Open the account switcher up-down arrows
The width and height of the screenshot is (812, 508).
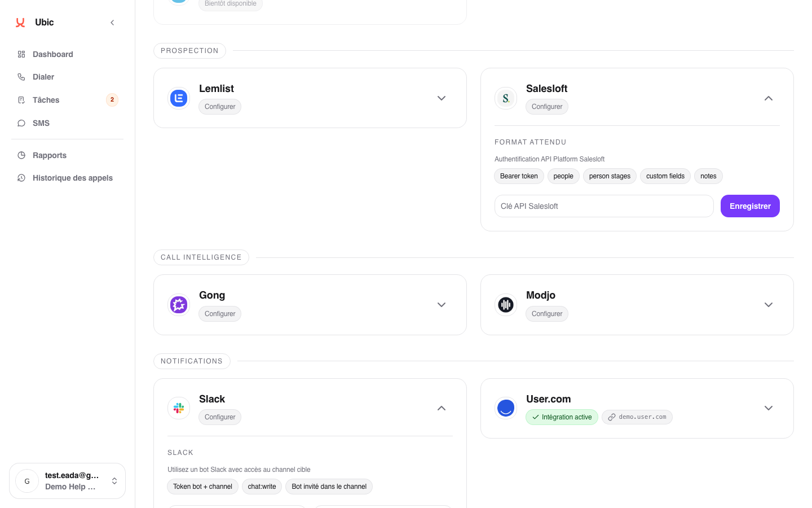click(114, 481)
